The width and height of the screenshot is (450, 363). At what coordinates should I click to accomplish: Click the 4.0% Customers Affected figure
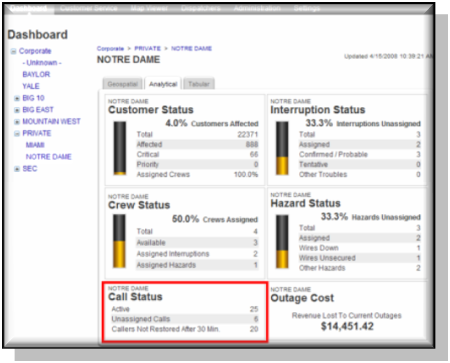pos(212,123)
